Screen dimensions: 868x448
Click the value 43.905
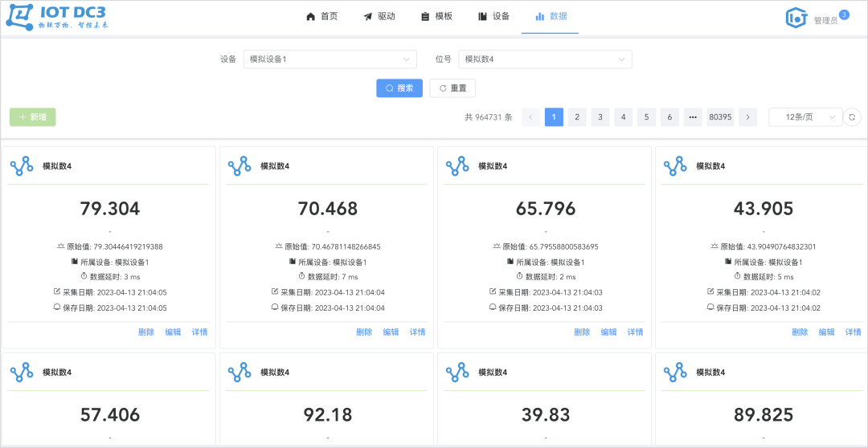tap(764, 209)
